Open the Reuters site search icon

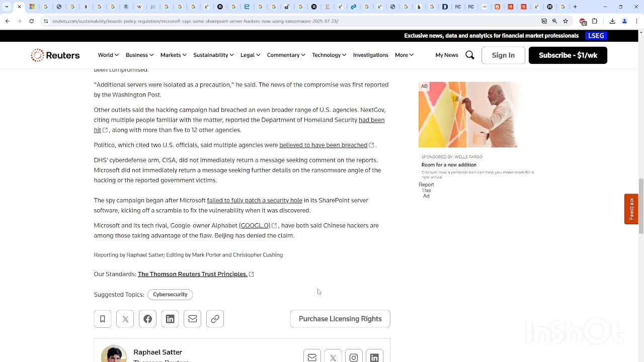[x=469, y=55]
